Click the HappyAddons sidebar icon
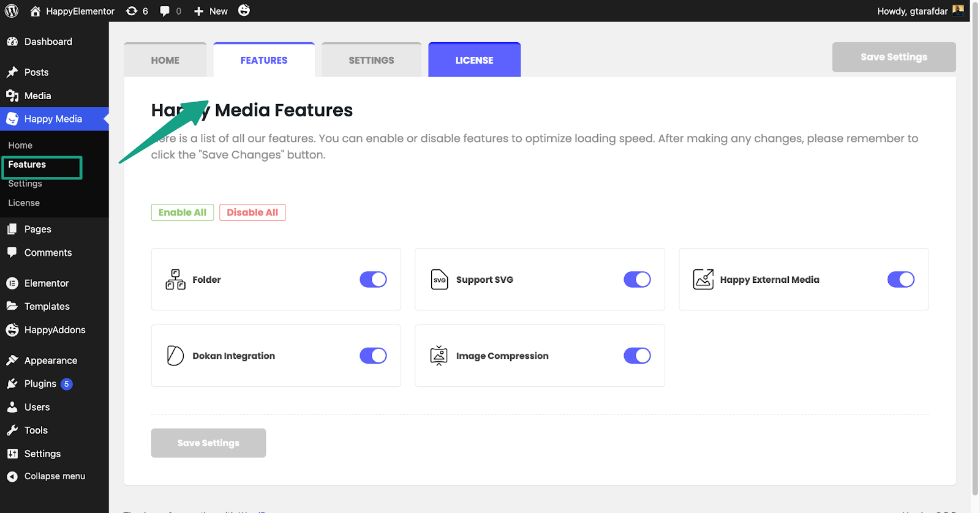Screen dimensions: 980x513 coord(12,330)
